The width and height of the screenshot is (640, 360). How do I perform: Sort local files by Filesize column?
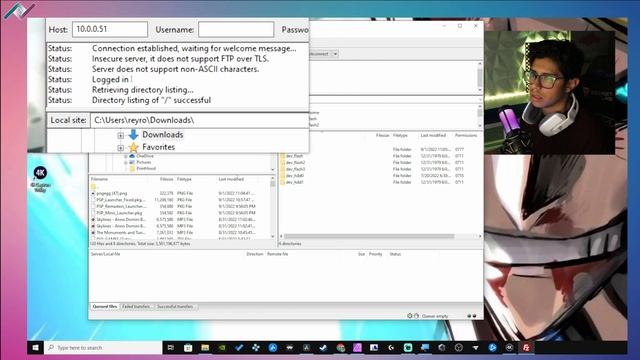click(x=167, y=179)
